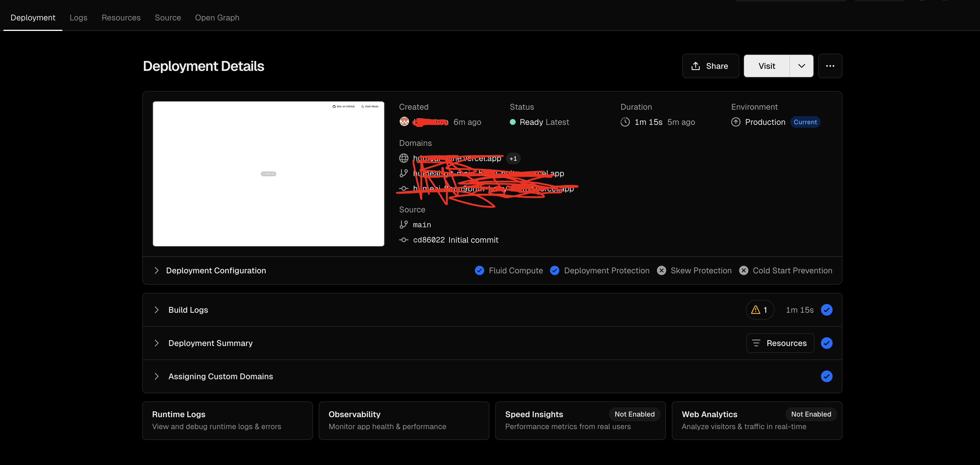Open the deployment preview thumbnail
The width and height of the screenshot is (980, 465).
click(x=268, y=174)
